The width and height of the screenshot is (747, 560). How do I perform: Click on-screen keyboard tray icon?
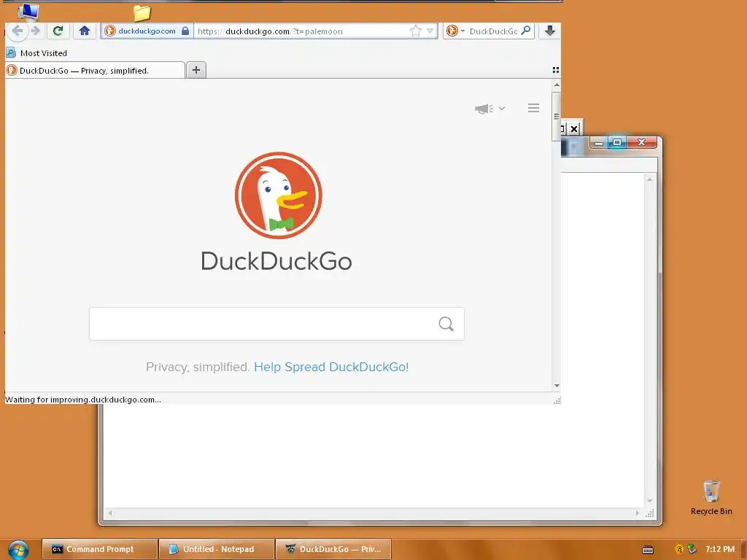648,550
